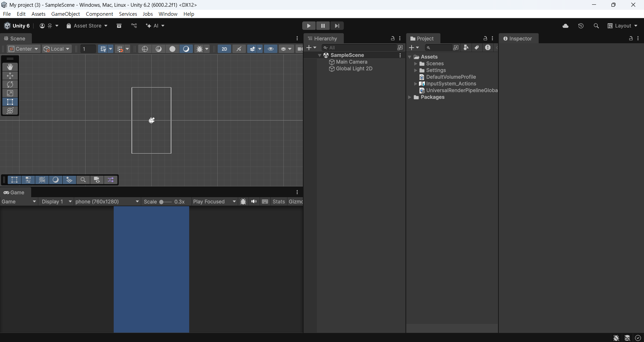This screenshot has width=644, height=342.
Task: Click the Project search scope icon
Action: [456, 48]
